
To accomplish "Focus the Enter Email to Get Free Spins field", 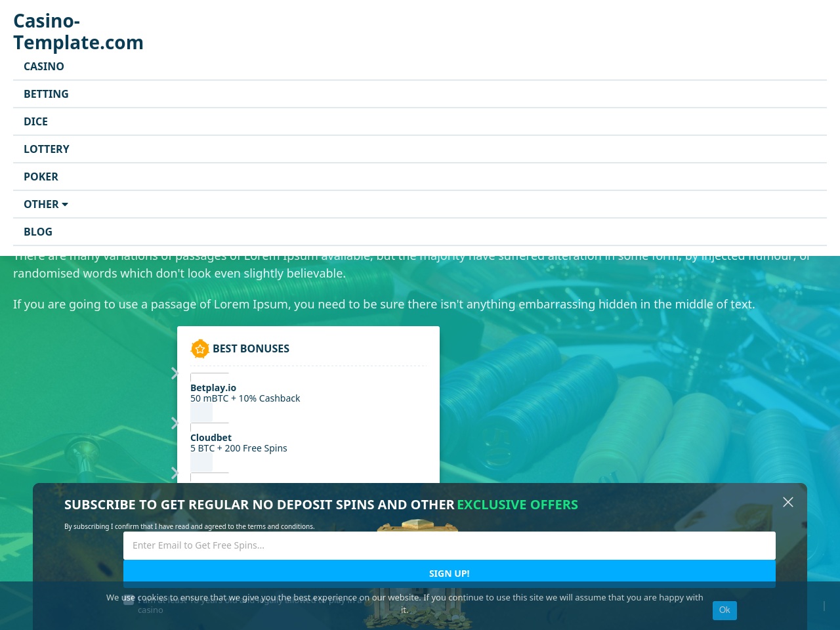I will [x=450, y=545].
